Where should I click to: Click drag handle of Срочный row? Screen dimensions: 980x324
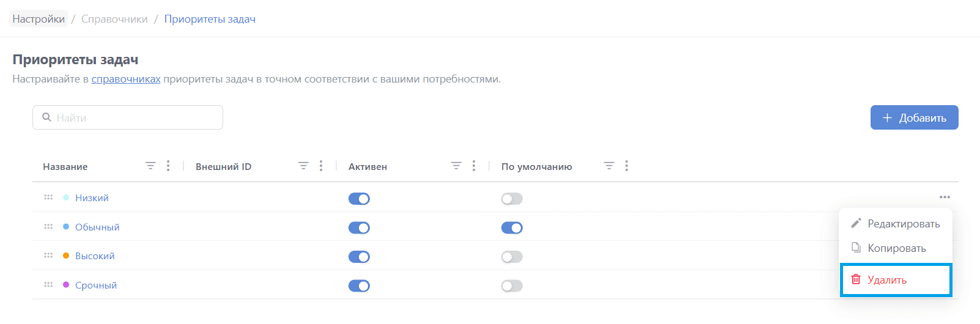click(48, 285)
